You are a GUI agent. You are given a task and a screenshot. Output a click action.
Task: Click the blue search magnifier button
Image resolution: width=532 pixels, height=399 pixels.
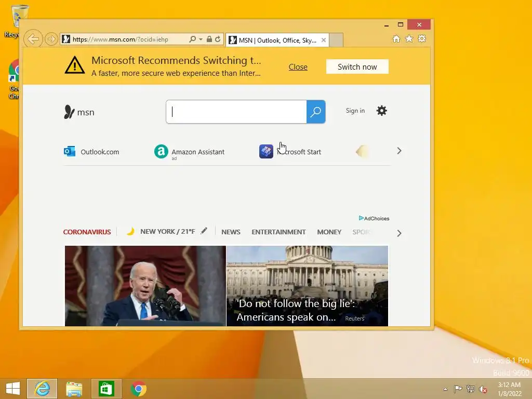coord(316,112)
